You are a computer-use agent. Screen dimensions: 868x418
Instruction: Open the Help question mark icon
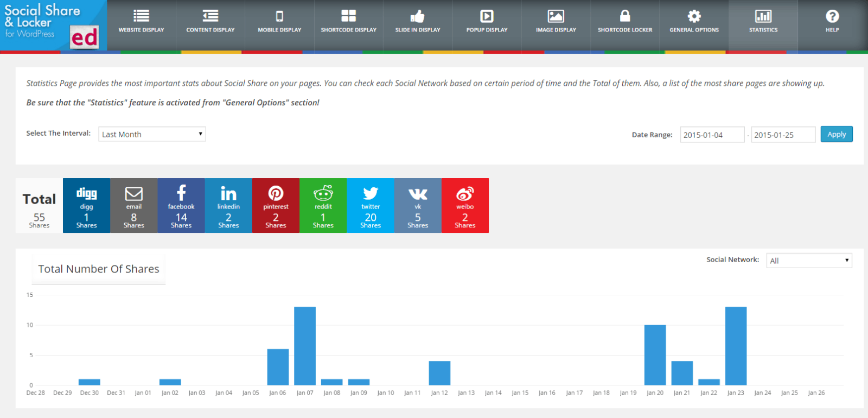(832, 16)
